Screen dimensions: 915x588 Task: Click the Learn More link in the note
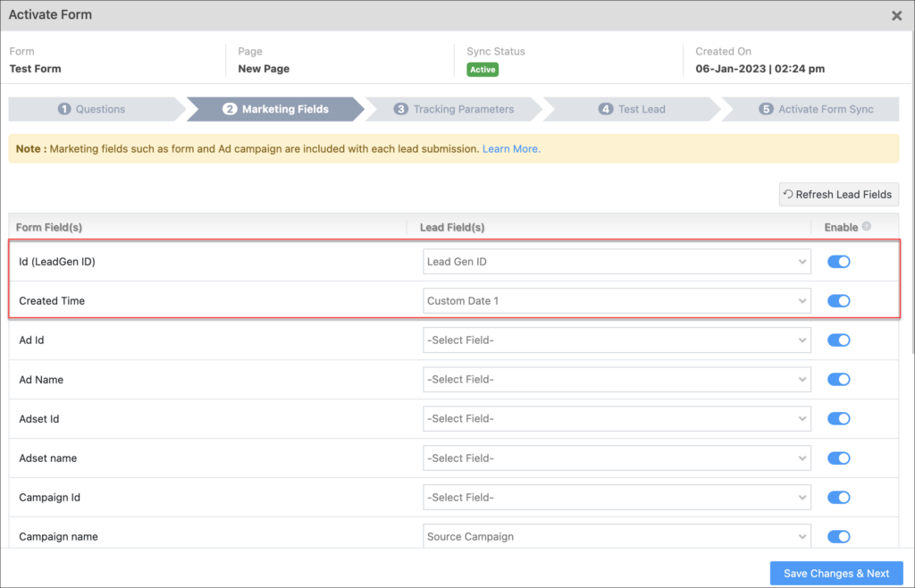coord(509,148)
